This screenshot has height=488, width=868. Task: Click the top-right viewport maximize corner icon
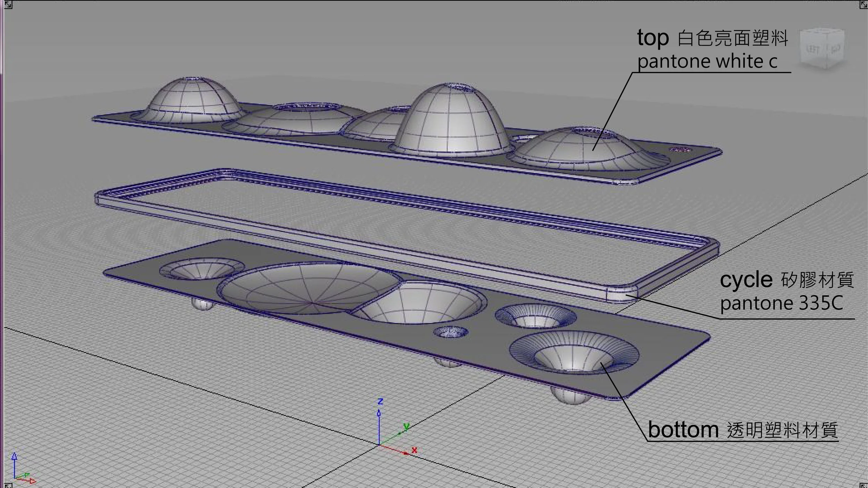coord(863,5)
